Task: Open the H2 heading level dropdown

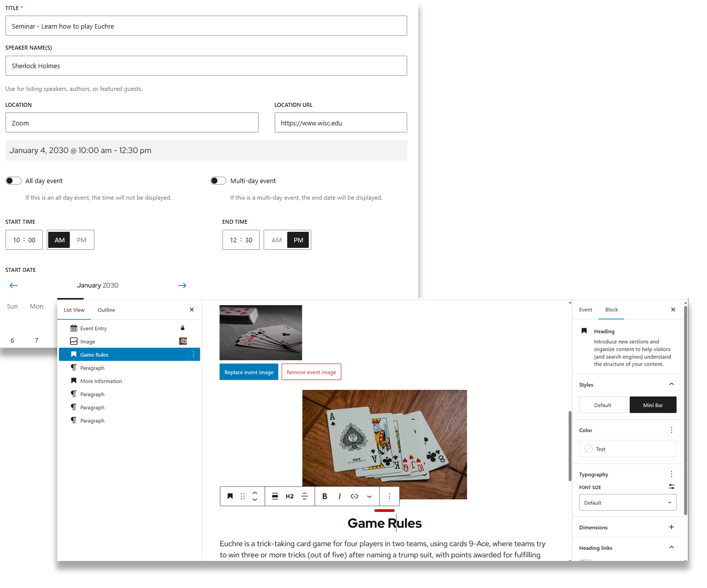Action: (x=290, y=496)
